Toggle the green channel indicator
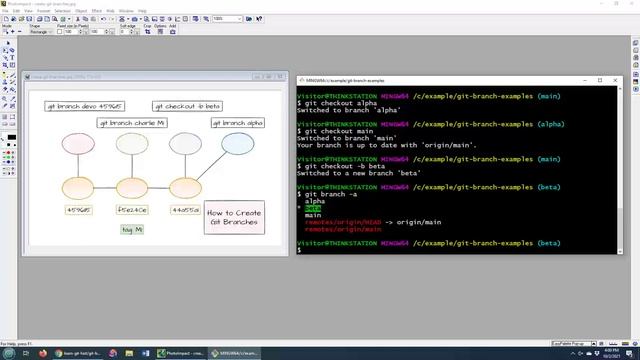Image resolution: width=640 pixels, height=360 pixels. click(8, 157)
